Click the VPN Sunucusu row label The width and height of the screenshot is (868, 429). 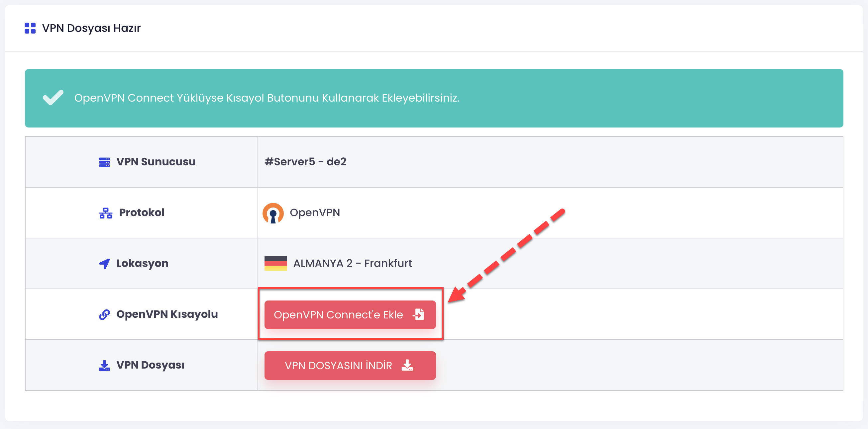[156, 162]
